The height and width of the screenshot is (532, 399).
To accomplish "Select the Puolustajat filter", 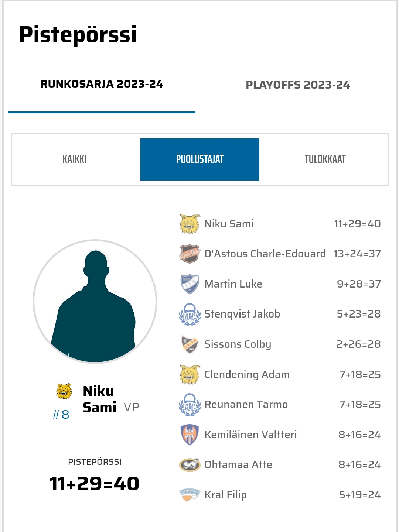I will (200, 159).
